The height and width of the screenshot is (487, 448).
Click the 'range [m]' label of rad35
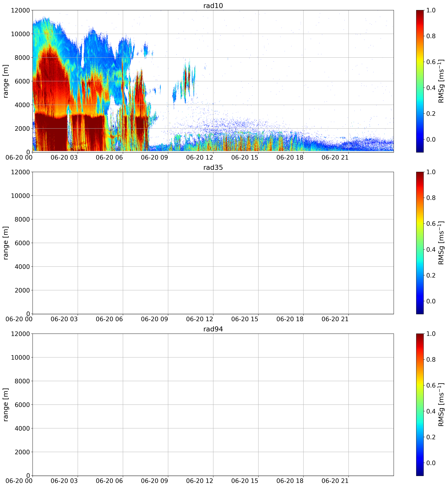[x=6, y=243]
